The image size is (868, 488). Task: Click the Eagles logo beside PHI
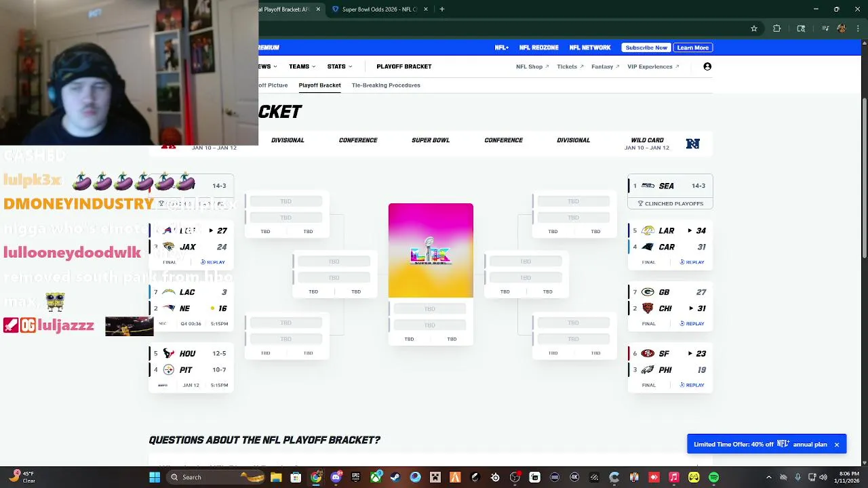click(648, 369)
